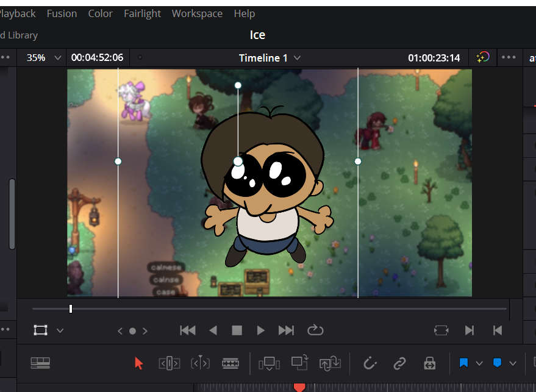Open the marker color dropdown
Image resolution: width=536 pixels, height=392 pixels.
pos(513,363)
